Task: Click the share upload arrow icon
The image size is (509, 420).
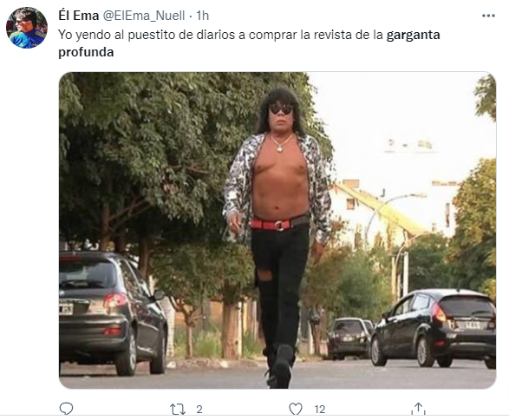Action: tap(418, 409)
